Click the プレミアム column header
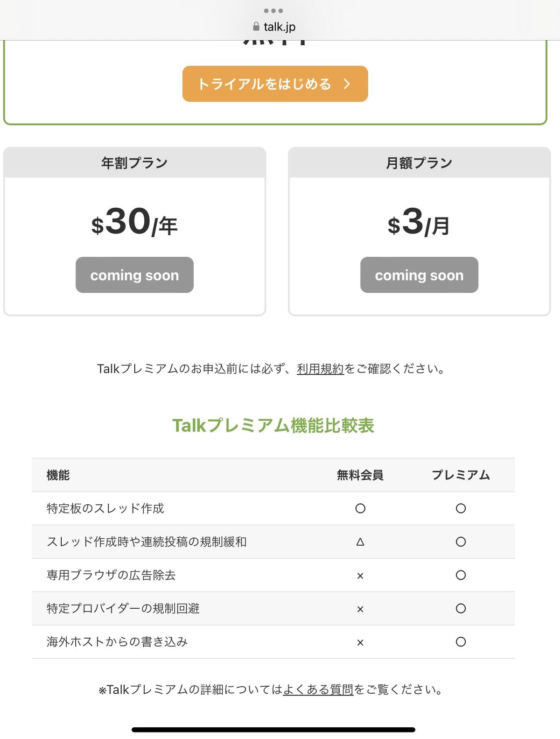The width and height of the screenshot is (560, 739). click(x=461, y=475)
